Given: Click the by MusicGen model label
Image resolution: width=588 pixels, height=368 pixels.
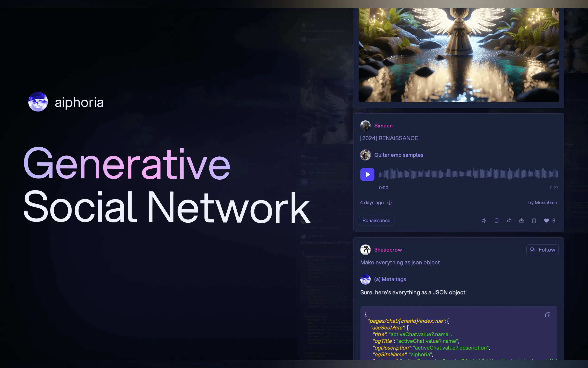Looking at the screenshot, I should click(x=542, y=203).
